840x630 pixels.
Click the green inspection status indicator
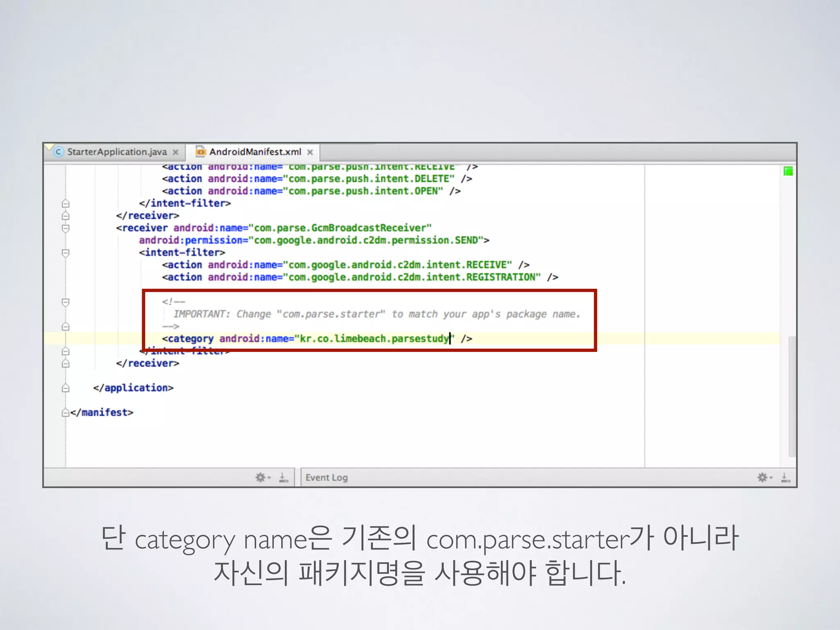[x=788, y=171]
